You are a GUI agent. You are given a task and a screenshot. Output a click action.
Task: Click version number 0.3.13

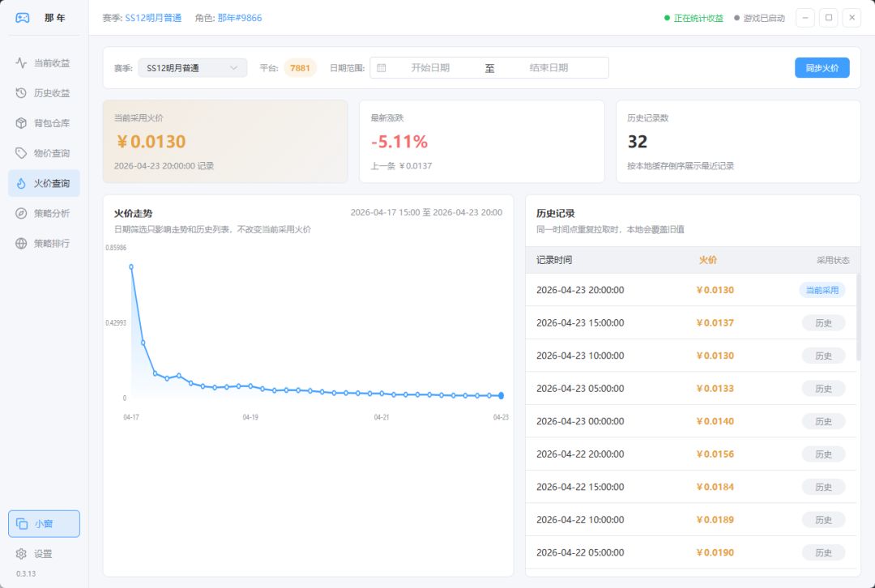26,573
